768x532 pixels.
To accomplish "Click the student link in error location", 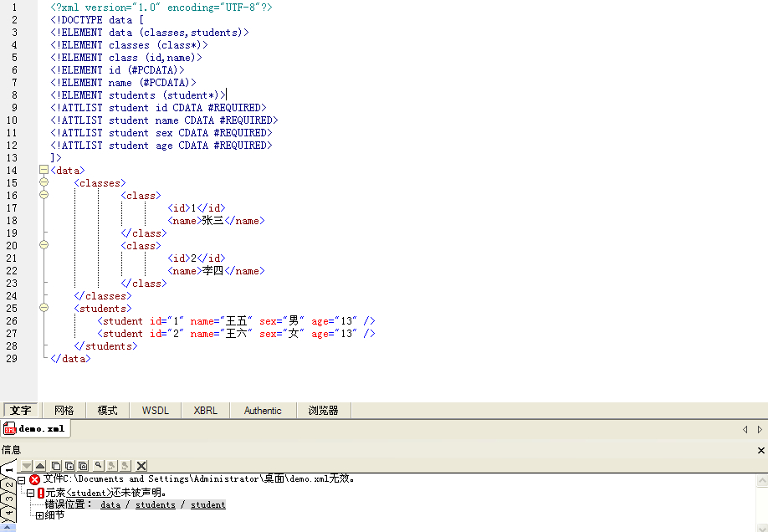I will 208,504.
